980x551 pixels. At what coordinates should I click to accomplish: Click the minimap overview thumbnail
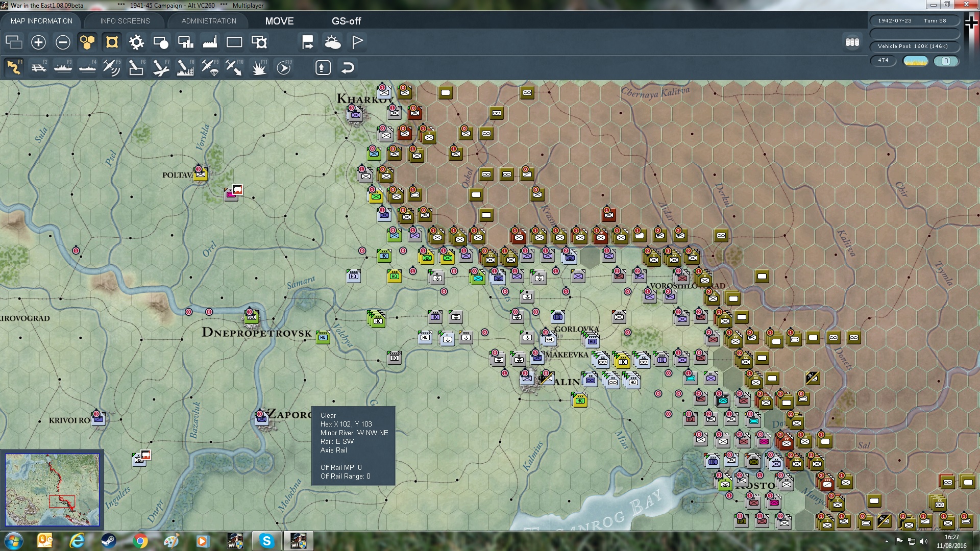pos(52,490)
